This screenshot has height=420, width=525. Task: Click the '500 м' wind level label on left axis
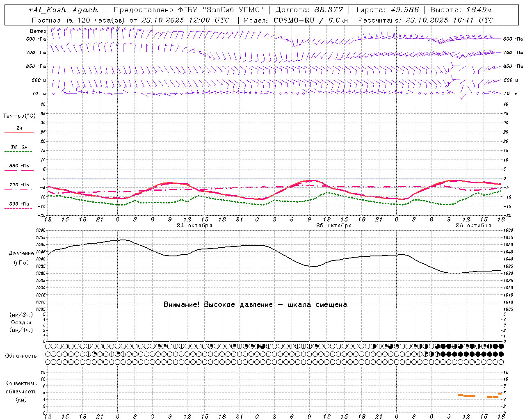(x=39, y=80)
